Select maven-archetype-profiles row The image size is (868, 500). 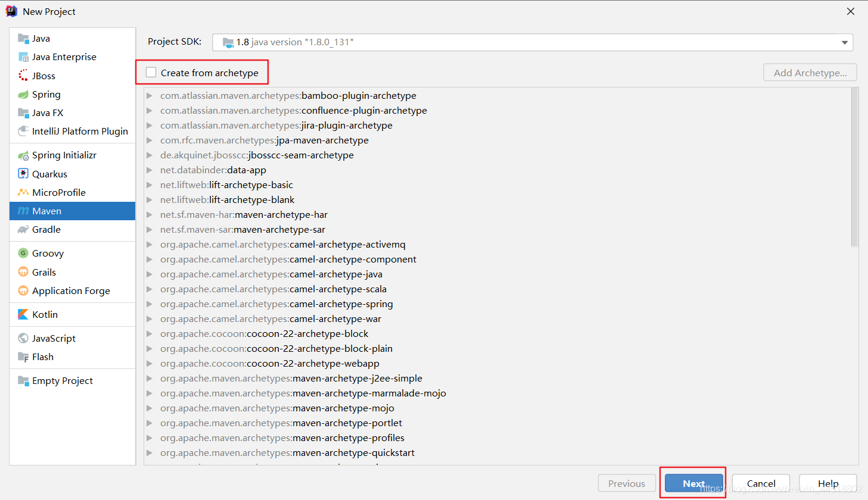pos(498,438)
